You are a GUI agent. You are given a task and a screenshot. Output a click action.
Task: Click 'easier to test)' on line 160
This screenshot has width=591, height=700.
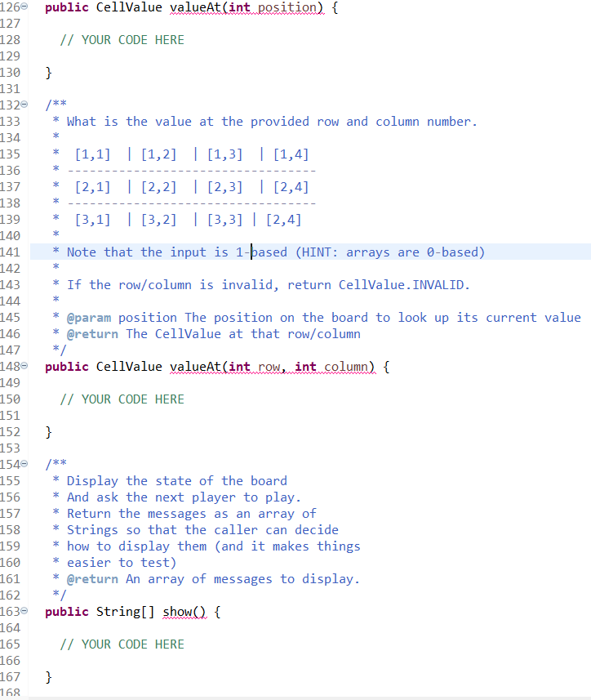(122, 563)
